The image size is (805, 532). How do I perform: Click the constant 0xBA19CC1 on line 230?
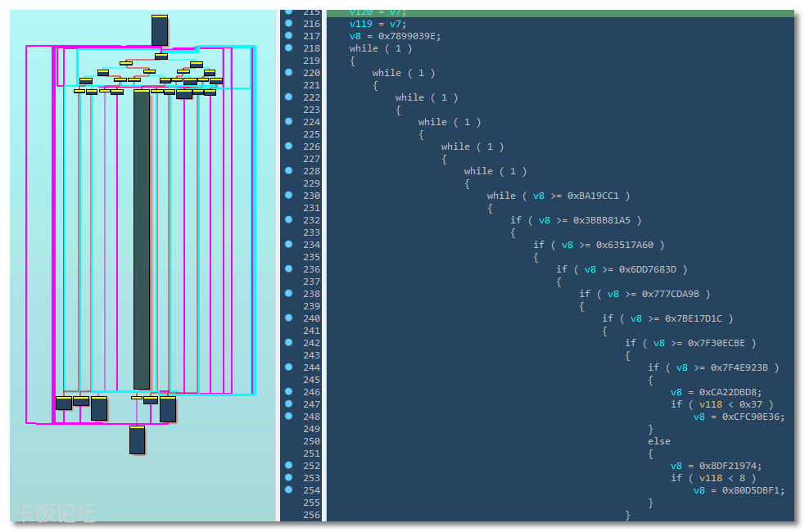point(595,196)
